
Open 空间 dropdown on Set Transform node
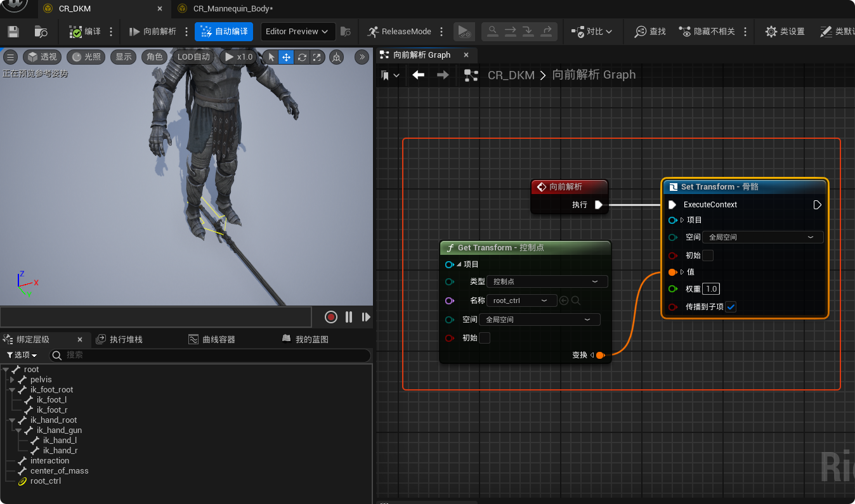click(762, 237)
